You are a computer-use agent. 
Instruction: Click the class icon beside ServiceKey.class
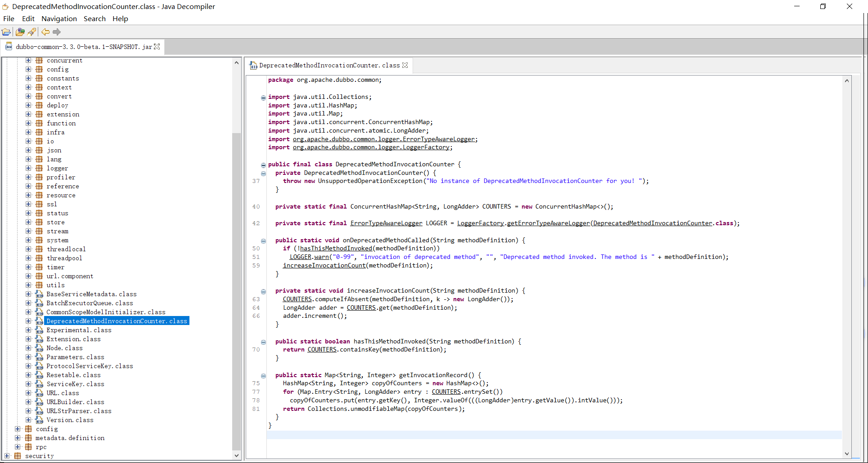tap(39, 384)
